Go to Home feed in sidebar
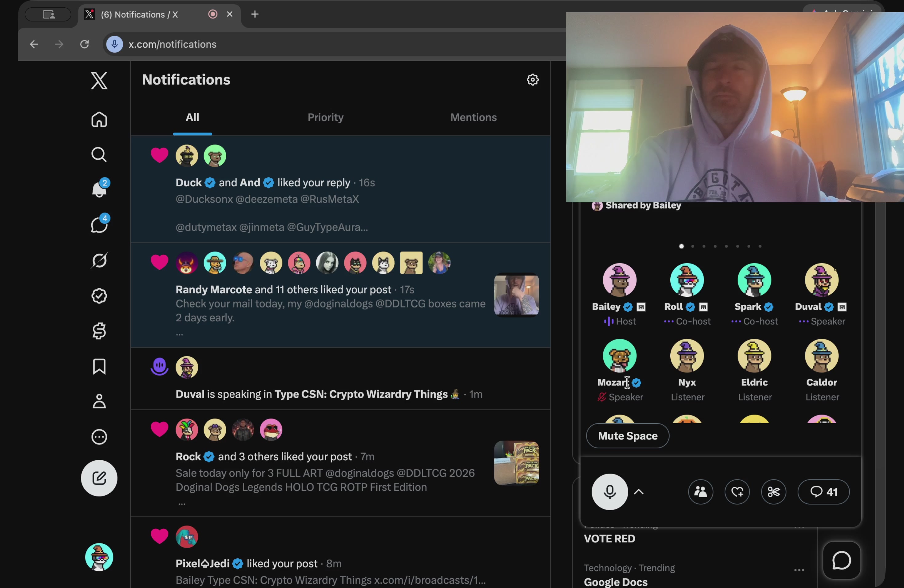The width and height of the screenshot is (904, 588). click(x=99, y=120)
